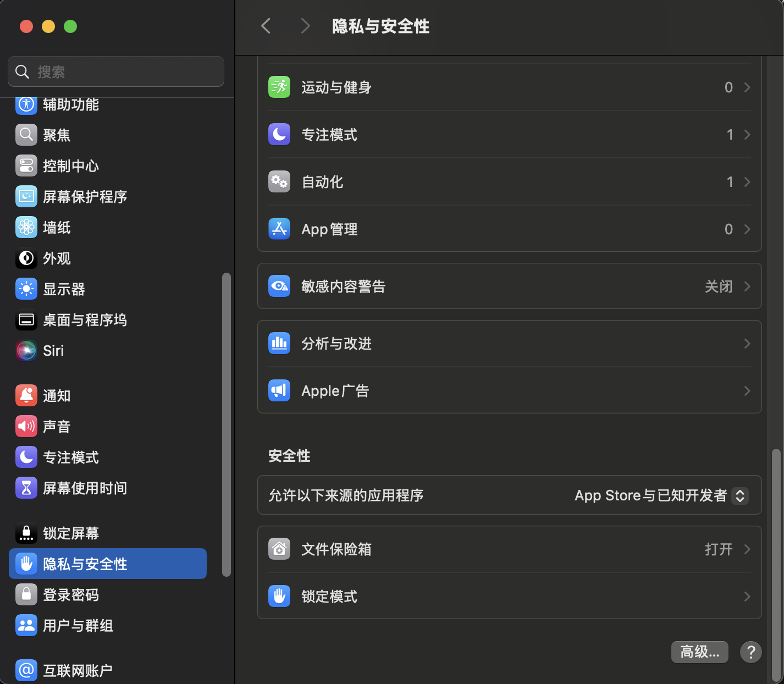Navigate back using the left arrow
This screenshot has height=684, width=784.
click(x=266, y=26)
